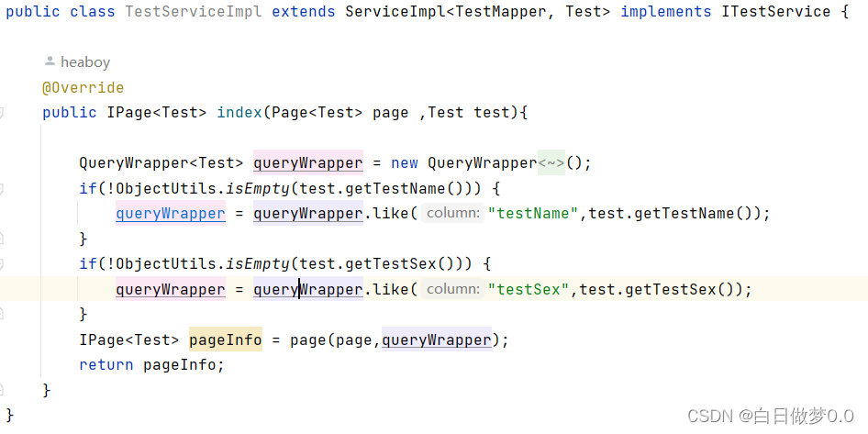Viewport: 868px width, 434px height.
Task: Click the Page<Test> page parameter type
Action: point(317,112)
